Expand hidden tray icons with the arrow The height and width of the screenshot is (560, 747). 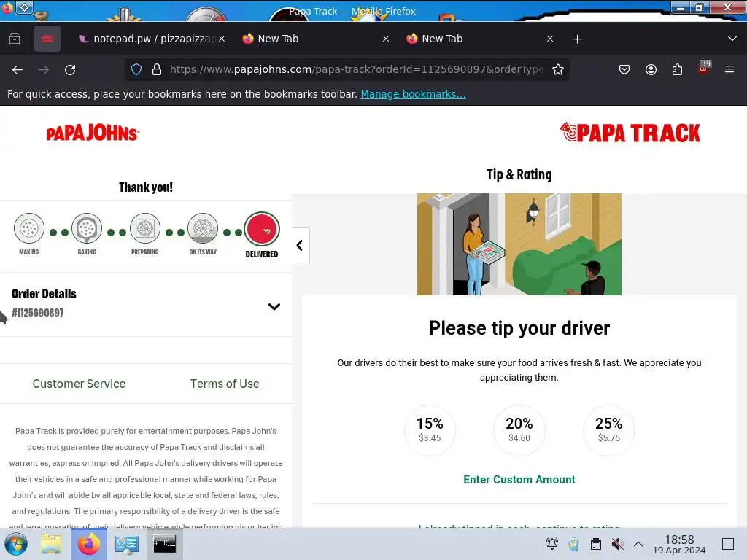[x=638, y=544]
